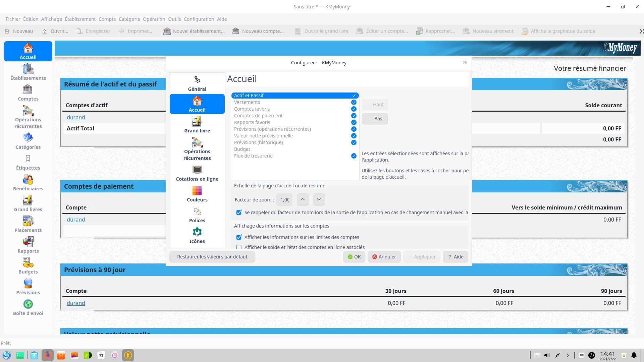Open Placements view in sidebar
This screenshot has width=644, height=362.
coord(28,224)
